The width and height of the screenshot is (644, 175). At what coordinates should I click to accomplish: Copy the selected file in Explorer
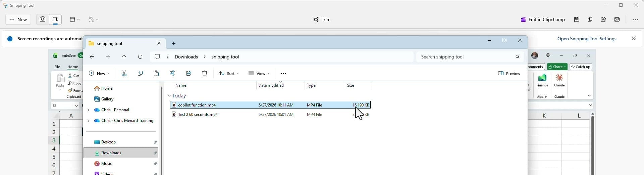pos(140,73)
